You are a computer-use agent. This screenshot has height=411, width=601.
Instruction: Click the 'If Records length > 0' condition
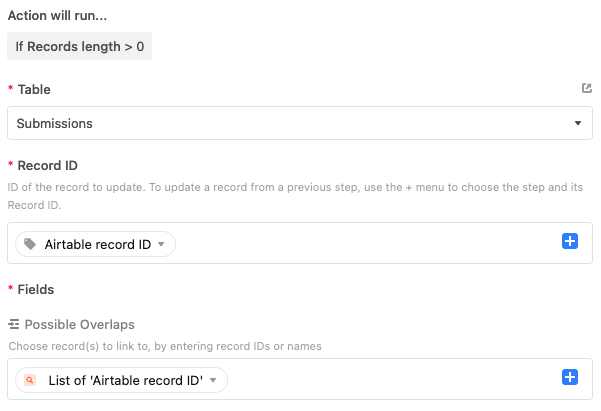point(79,46)
